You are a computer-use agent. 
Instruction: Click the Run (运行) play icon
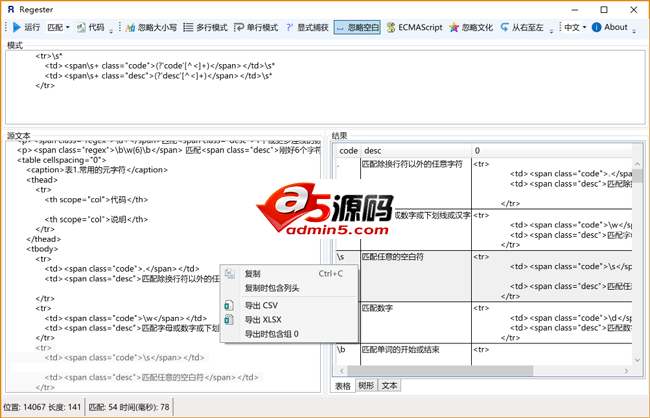17,27
